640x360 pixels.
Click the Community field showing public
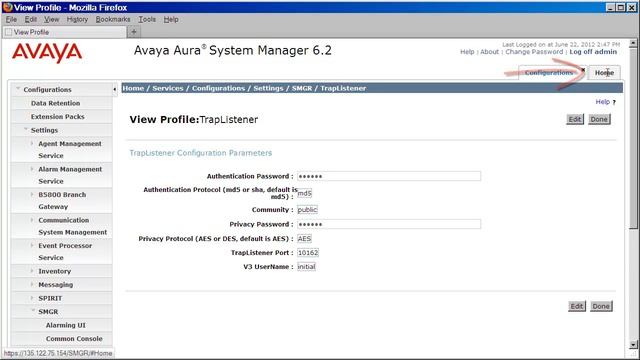click(307, 210)
